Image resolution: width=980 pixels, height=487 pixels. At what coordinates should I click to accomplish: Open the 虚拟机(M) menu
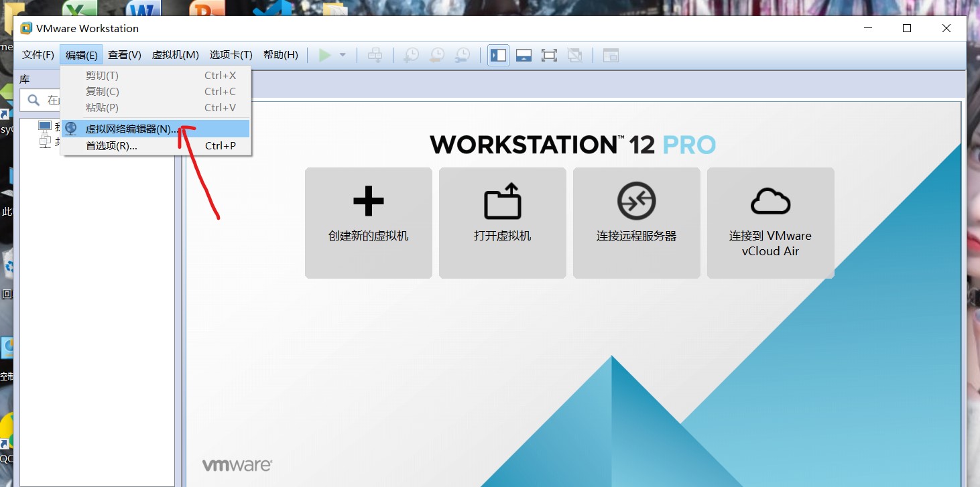[x=176, y=55]
